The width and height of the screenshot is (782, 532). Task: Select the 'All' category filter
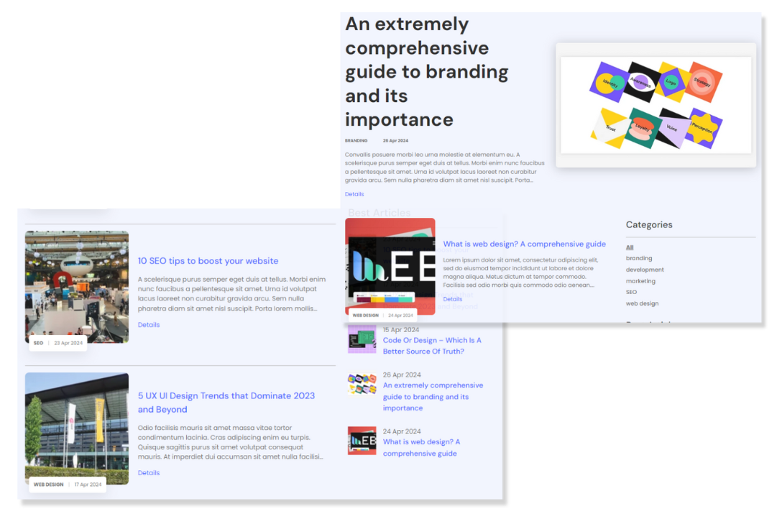click(630, 247)
